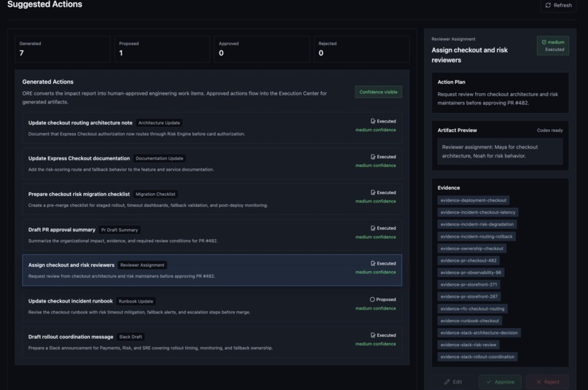Click the Runbook Update tag
This screenshot has width=588, height=390.
click(x=136, y=301)
